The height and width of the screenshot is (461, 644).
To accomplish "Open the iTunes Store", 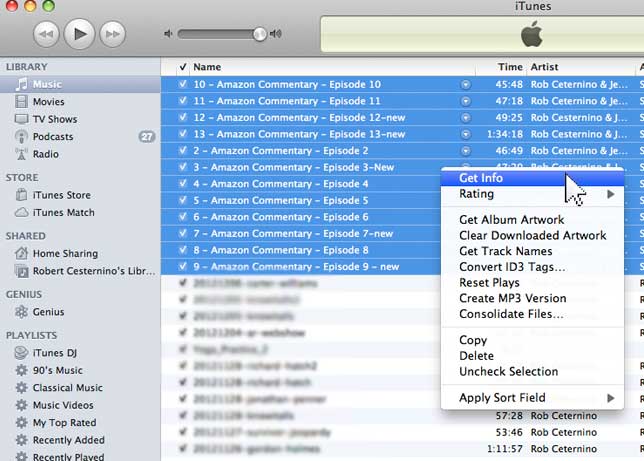I will (x=80, y=195).
